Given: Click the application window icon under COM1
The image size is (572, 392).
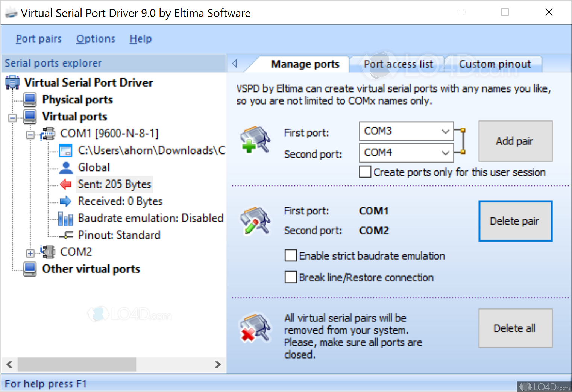Looking at the screenshot, I should 66,150.
